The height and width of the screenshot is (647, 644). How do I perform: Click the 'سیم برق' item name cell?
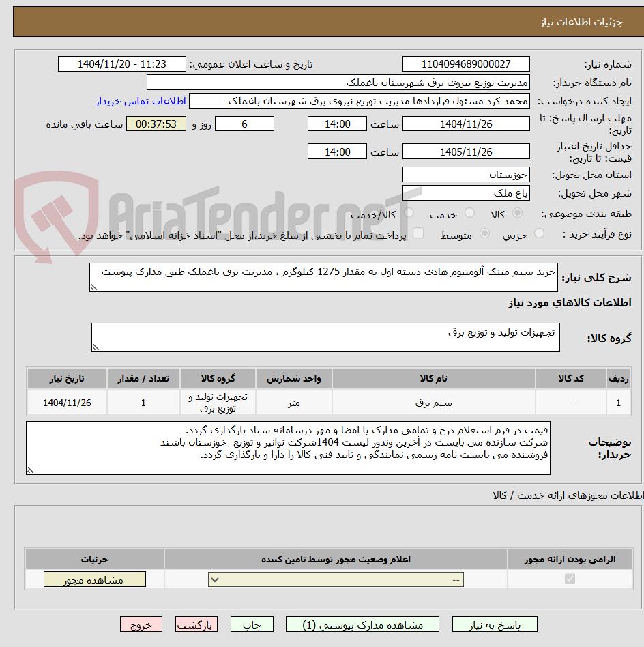point(434,403)
